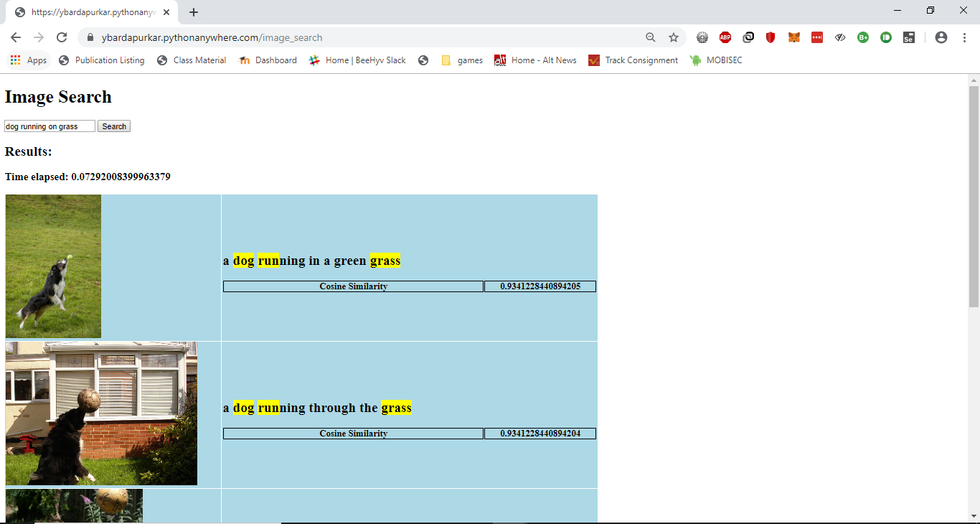Image resolution: width=980 pixels, height=524 pixels.
Task: Click the zoom magnifier in address bar
Action: click(x=651, y=38)
